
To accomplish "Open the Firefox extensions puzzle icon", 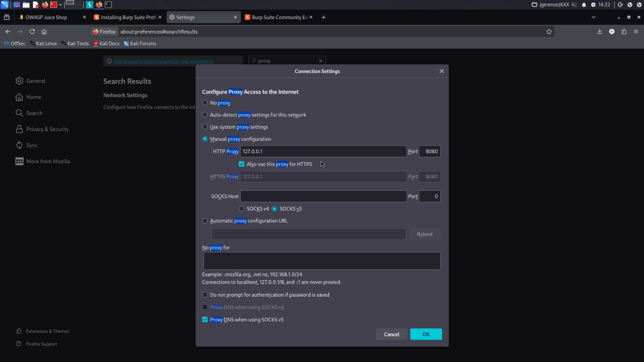I will coord(624,32).
